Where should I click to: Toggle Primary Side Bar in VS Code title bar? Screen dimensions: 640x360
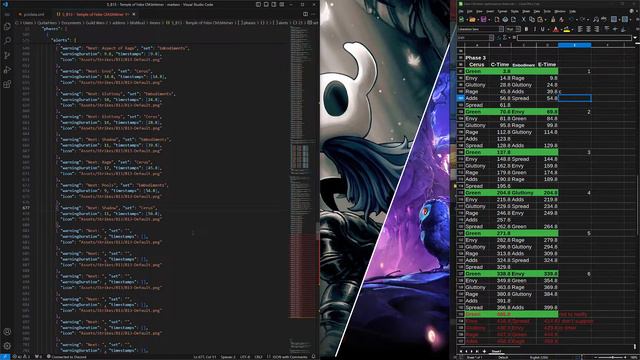258,4
